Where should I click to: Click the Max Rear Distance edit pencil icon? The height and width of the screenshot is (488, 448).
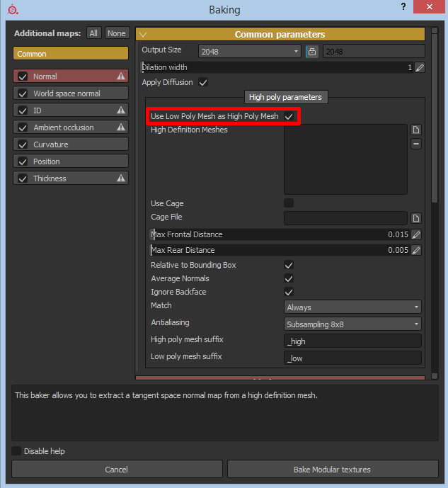(x=416, y=250)
